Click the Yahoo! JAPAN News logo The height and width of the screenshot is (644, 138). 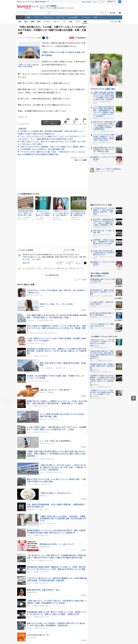click(28, 7)
